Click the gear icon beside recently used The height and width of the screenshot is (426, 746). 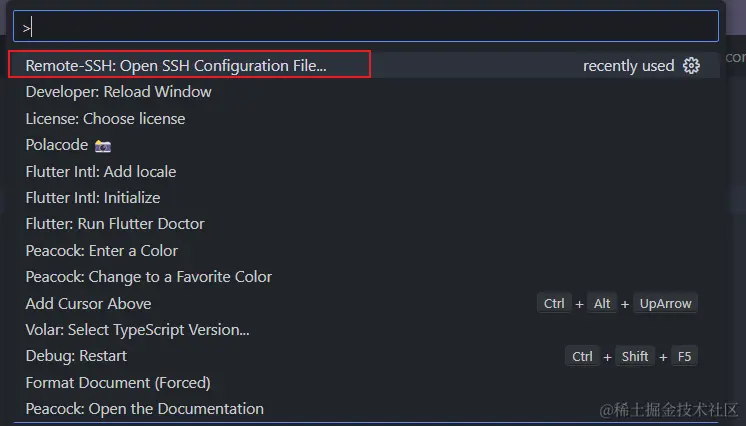[691, 65]
